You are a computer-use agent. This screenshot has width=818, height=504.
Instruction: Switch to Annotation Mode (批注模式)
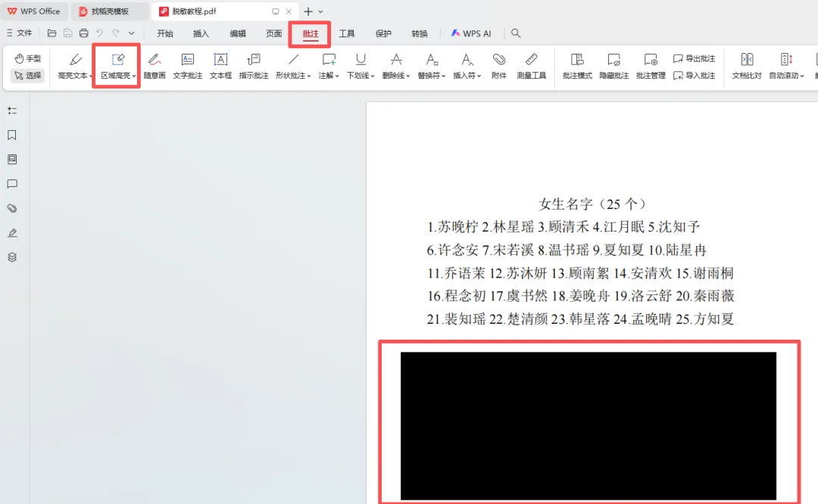[577, 66]
